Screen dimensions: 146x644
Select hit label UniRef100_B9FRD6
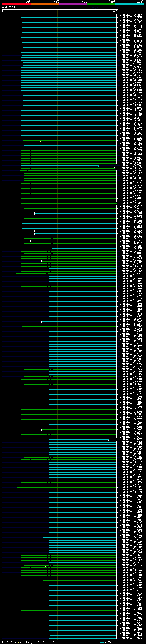pos(131,140)
